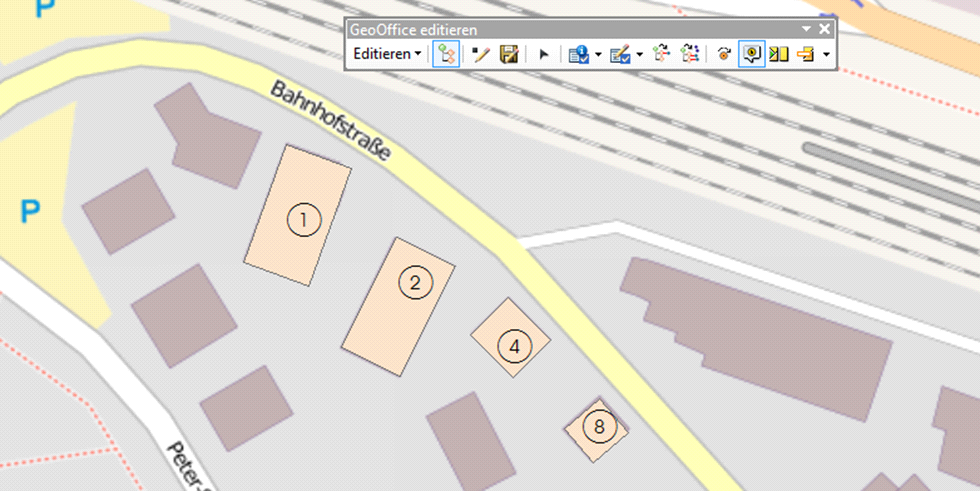Close the GeoOffice editieren toolbar
980x491 pixels.
(825, 29)
